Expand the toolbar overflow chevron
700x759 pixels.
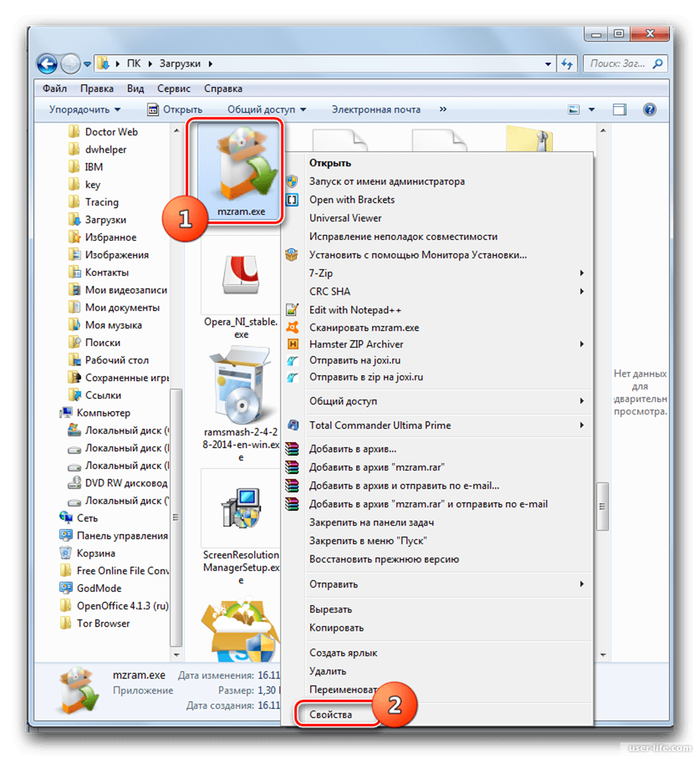click(x=443, y=109)
